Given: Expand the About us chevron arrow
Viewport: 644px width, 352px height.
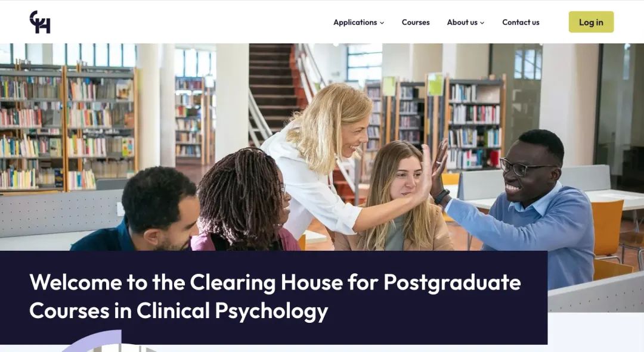Looking at the screenshot, I should click(482, 23).
